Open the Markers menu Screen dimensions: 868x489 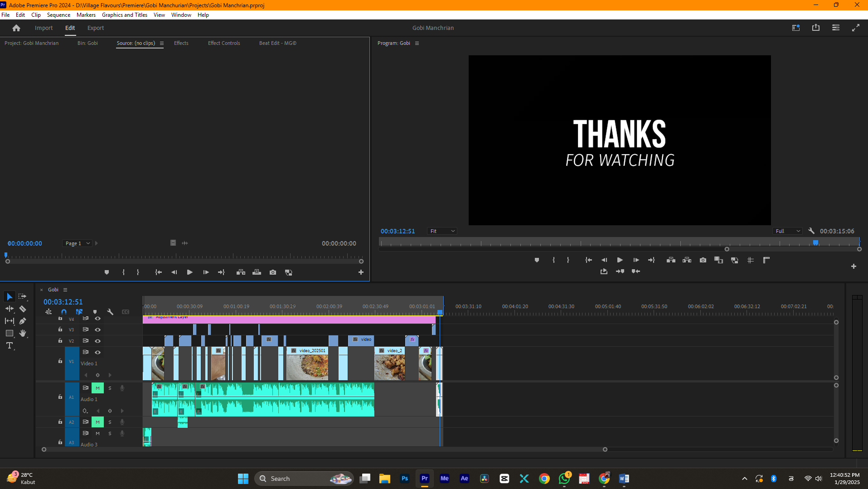coord(86,15)
